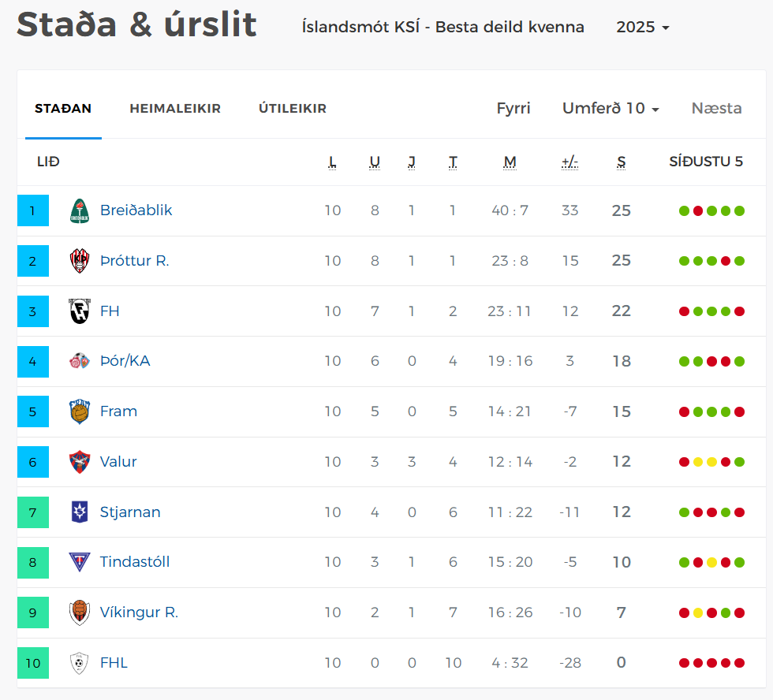Viewport: 773px width, 700px height.
Task: Click the FH club badge
Action: coord(80,311)
